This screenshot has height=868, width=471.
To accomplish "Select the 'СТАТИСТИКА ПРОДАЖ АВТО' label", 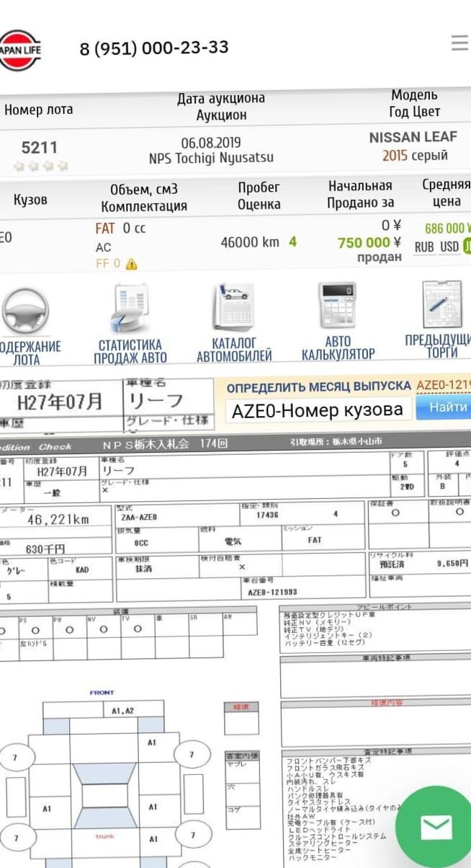I will point(130,351).
